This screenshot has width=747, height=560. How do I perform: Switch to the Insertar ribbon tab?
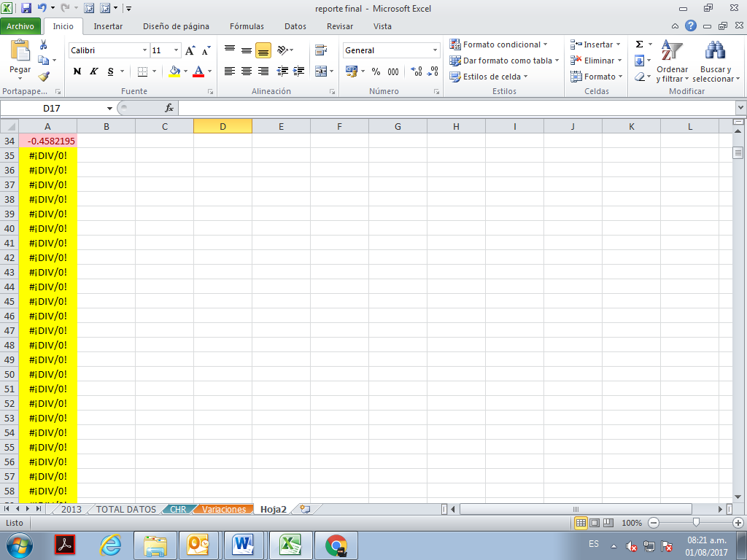click(108, 26)
